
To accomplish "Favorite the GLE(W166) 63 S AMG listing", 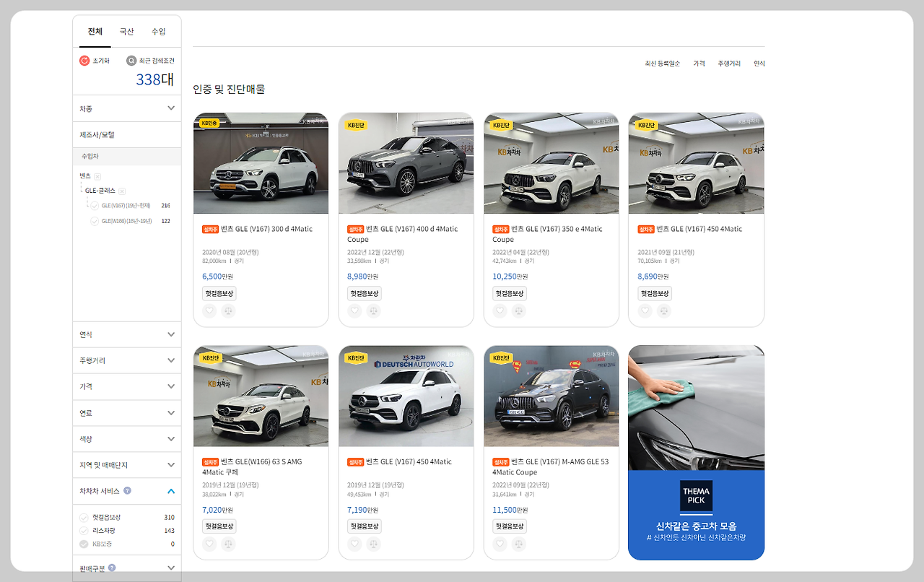I will pyautogui.click(x=209, y=544).
